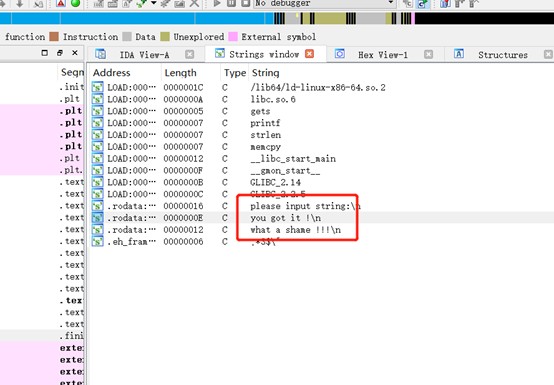Click the Instruction legend color swatch
This screenshot has width=554, height=385.
[54, 37]
